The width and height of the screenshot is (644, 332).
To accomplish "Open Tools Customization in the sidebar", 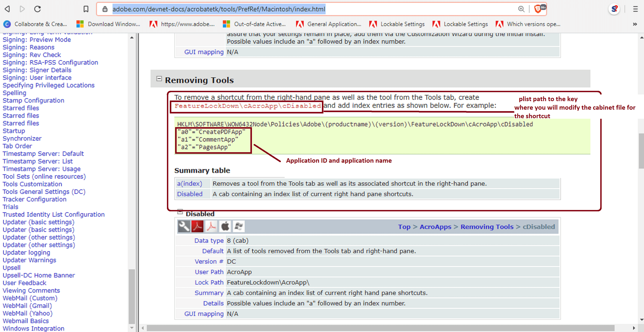I will click(32, 184).
